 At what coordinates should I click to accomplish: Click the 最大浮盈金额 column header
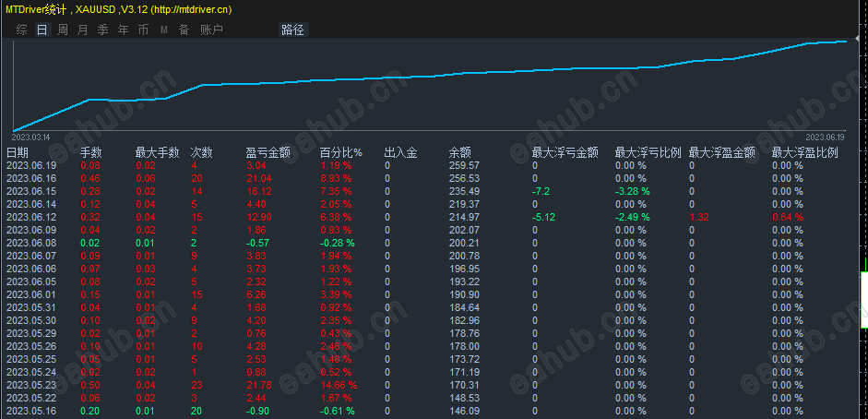(722, 153)
